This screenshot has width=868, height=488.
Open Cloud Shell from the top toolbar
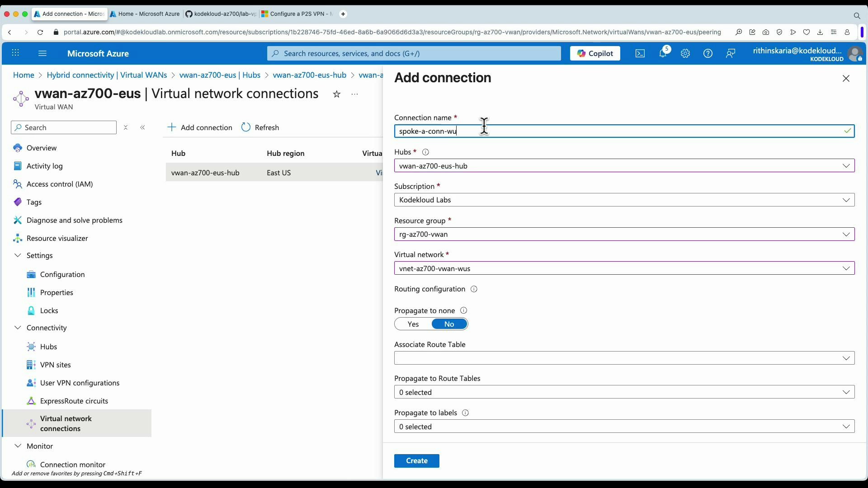(x=640, y=53)
